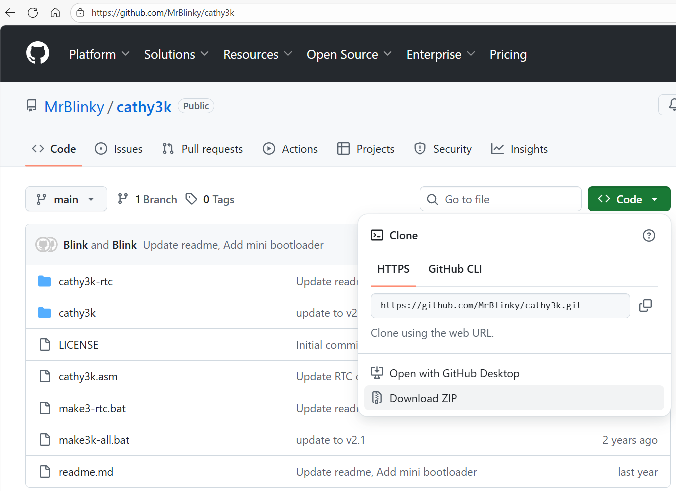Image resolution: width=679 pixels, height=494 pixels.
Task: Open the clone help question icon
Action: [648, 235]
